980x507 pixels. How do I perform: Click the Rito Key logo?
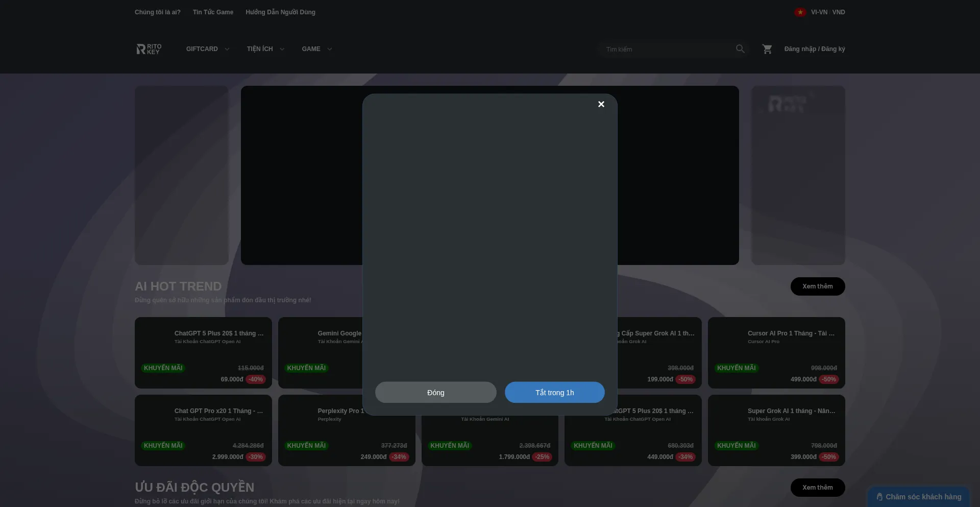click(149, 49)
